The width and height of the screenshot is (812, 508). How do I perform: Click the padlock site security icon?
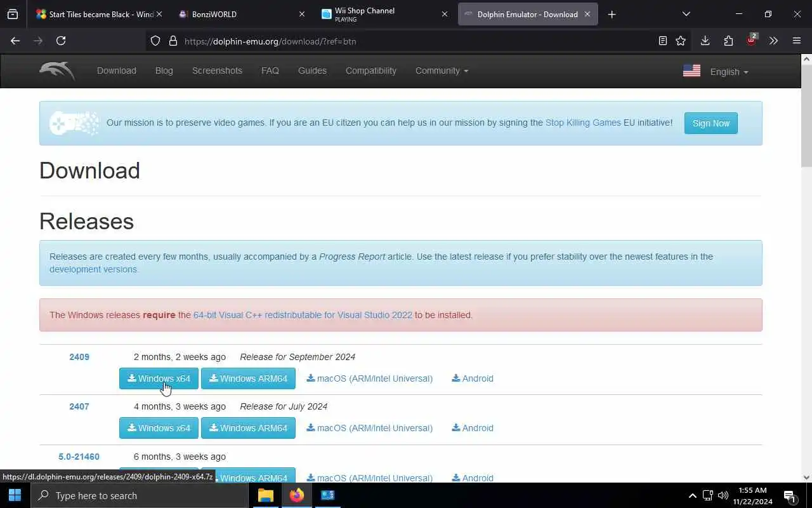tap(173, 41)
